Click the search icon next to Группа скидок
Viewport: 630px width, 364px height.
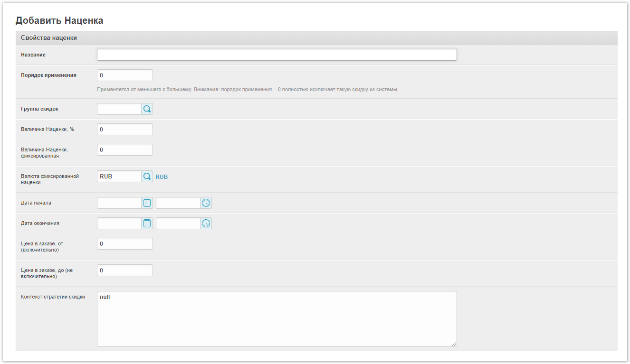[x=147, y=109]
